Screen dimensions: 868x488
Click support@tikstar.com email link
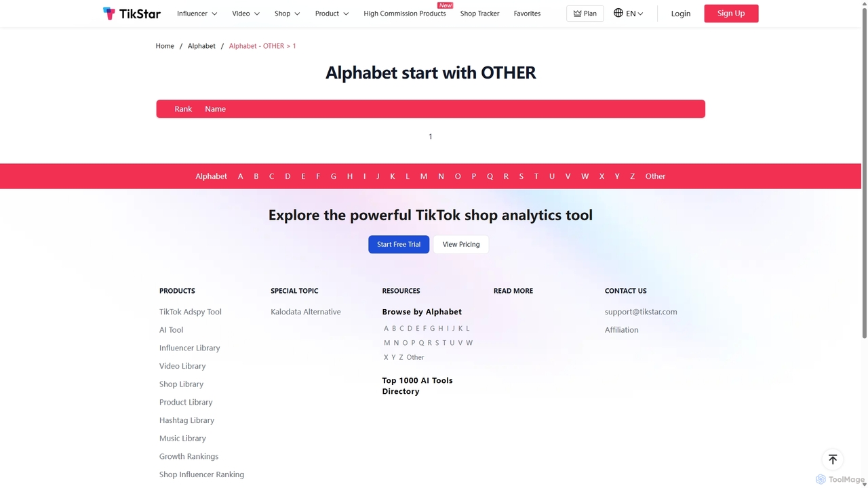[x=641, y=312]
